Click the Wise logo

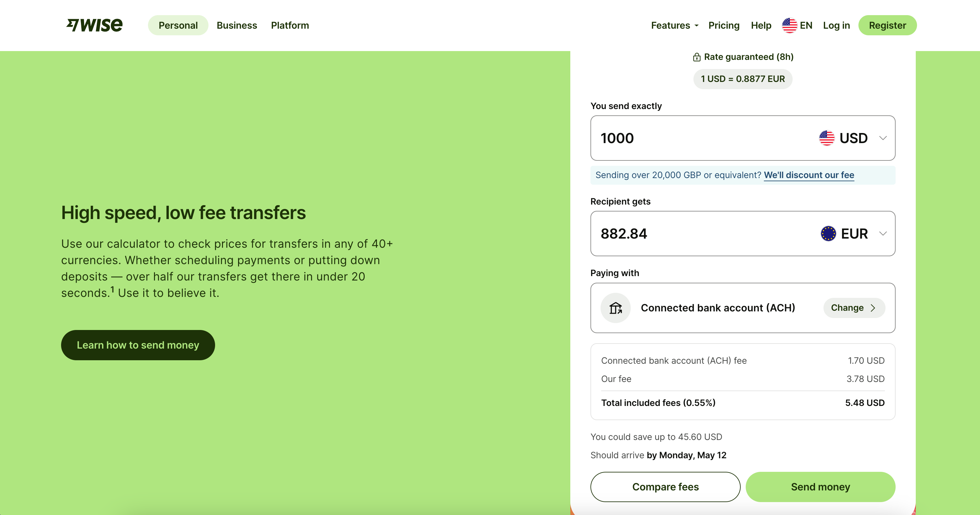click(94, 25)
